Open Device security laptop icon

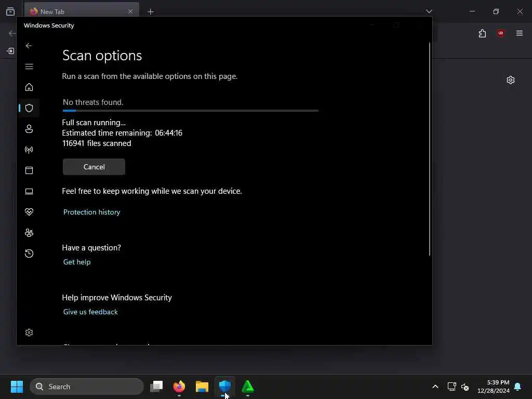[x=29, y=191]
